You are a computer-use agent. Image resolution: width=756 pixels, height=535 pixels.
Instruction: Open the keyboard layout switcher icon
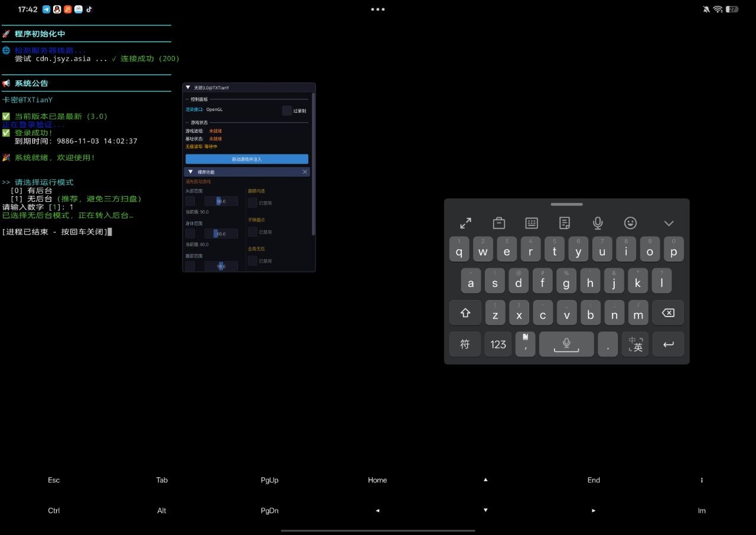coord(532,223)
